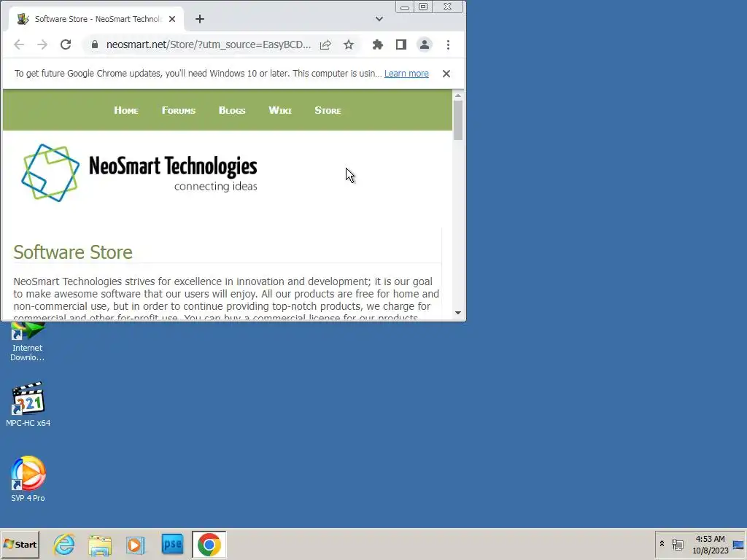The width and height of the screenshot is (747, 560).
Task: Select the Internet Download desktop shortcut
Action: (x=28, y=341)
